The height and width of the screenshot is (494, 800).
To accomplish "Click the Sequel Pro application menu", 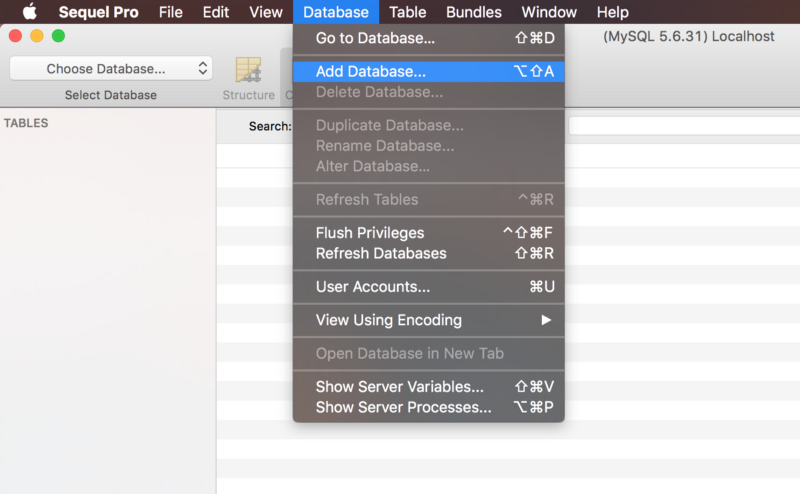I will coord(98,12).
